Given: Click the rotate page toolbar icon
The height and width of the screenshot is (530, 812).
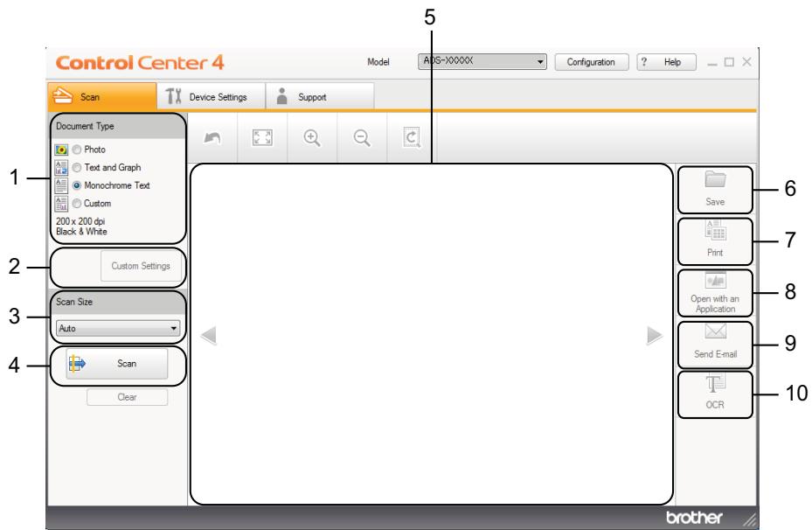Looking at the screenshot, I should 412,138.
